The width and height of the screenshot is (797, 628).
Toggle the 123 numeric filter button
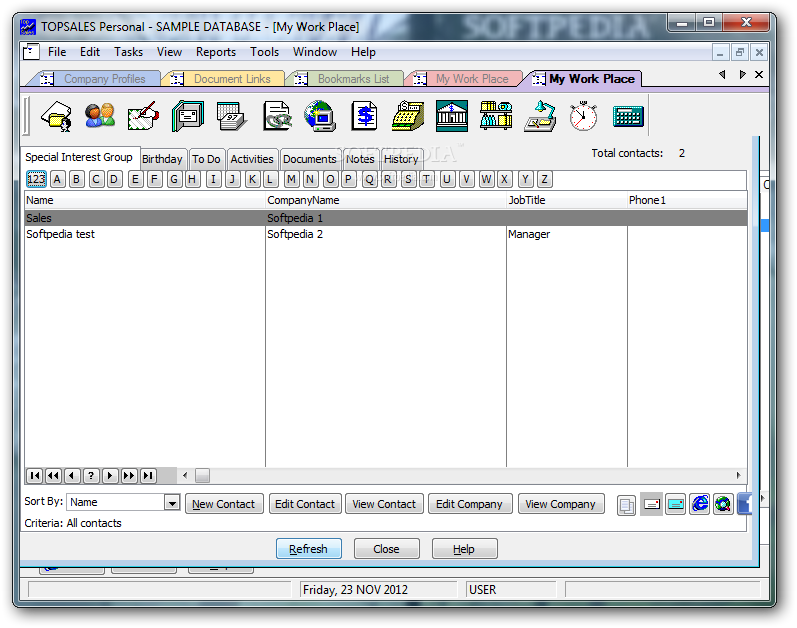[x=36, y=179]
